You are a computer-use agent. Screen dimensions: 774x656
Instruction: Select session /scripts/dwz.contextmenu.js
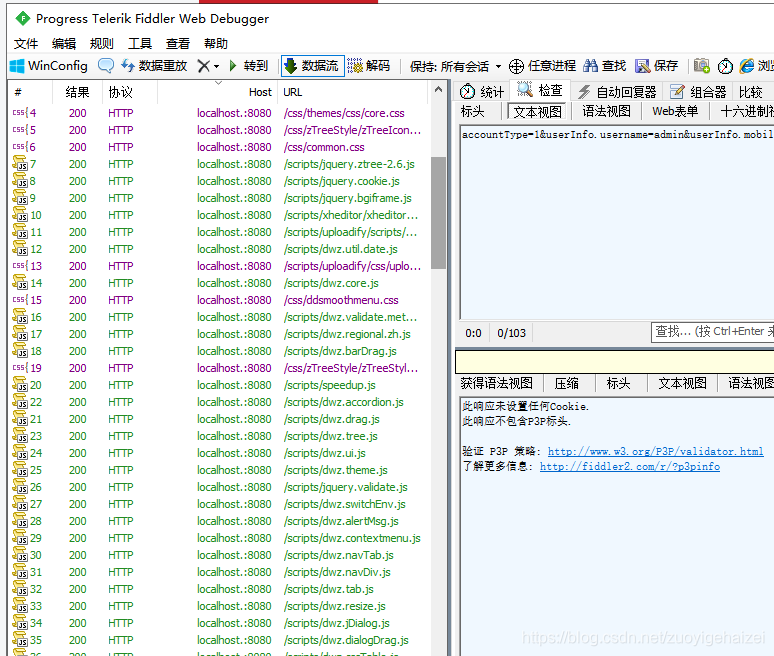219,538
